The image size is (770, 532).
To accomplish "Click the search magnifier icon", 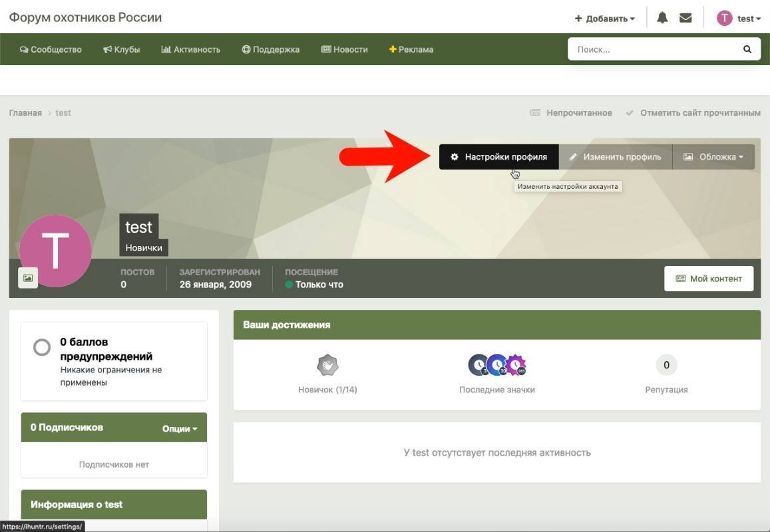I will click(x=747, y=49).
